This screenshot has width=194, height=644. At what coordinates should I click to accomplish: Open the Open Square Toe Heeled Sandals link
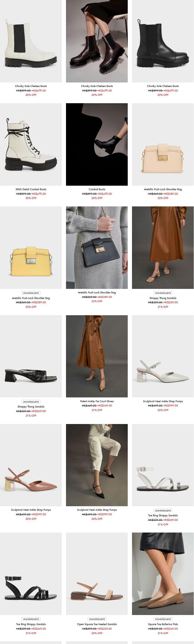97,624
